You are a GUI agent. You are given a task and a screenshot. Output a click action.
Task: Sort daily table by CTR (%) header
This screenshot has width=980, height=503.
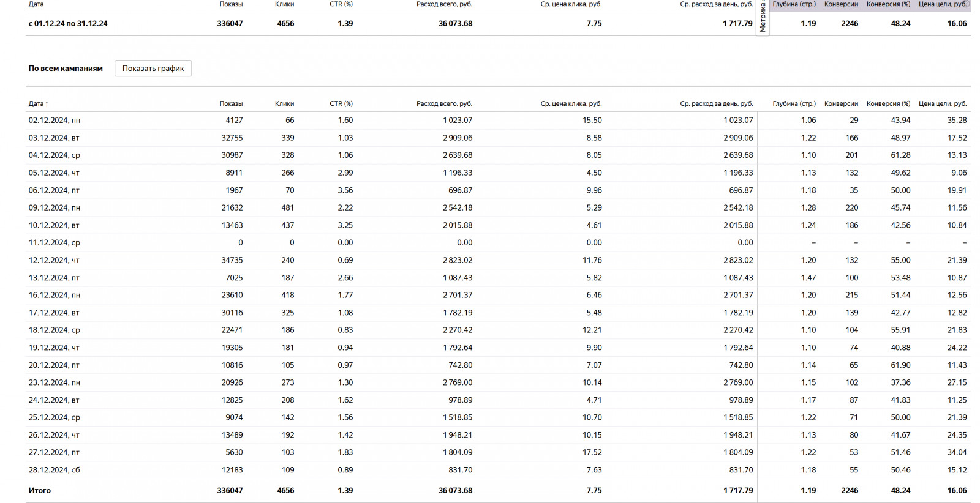click(341, 103)
